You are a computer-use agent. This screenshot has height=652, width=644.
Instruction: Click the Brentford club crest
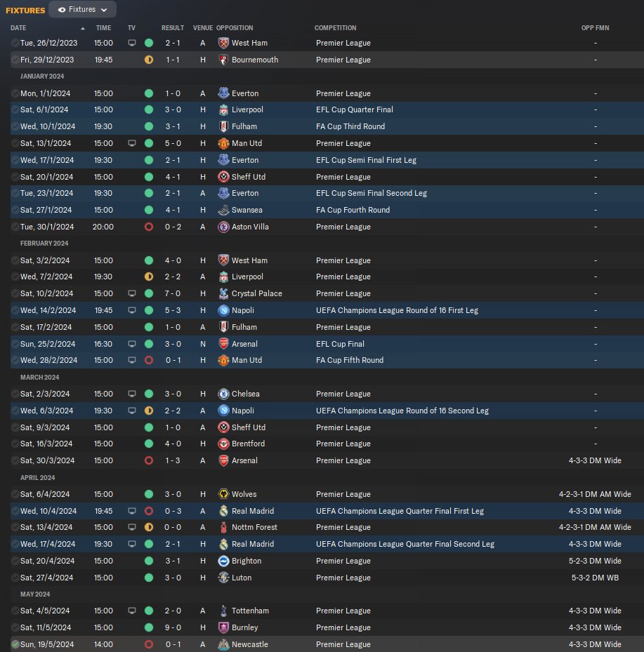coord(223,444)
